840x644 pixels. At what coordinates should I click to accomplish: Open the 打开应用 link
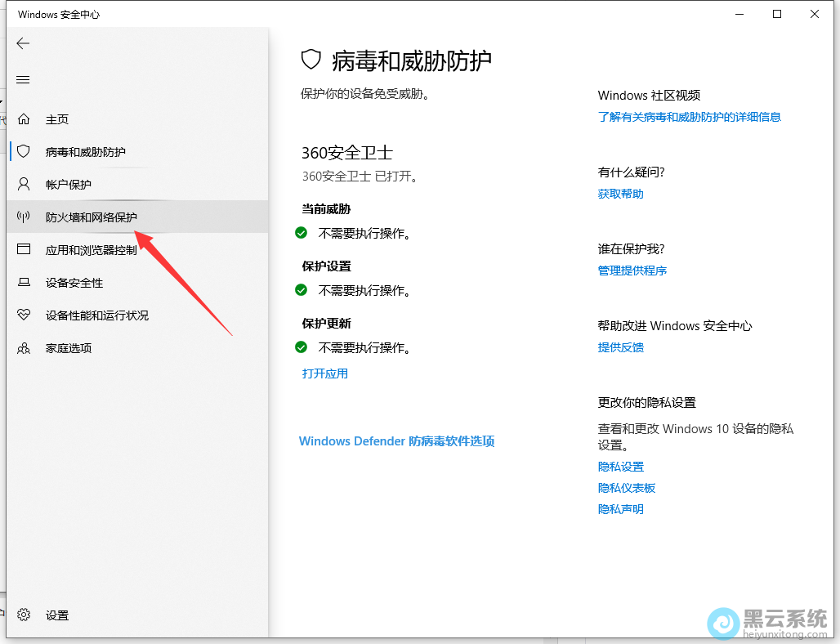pos(325,373)
